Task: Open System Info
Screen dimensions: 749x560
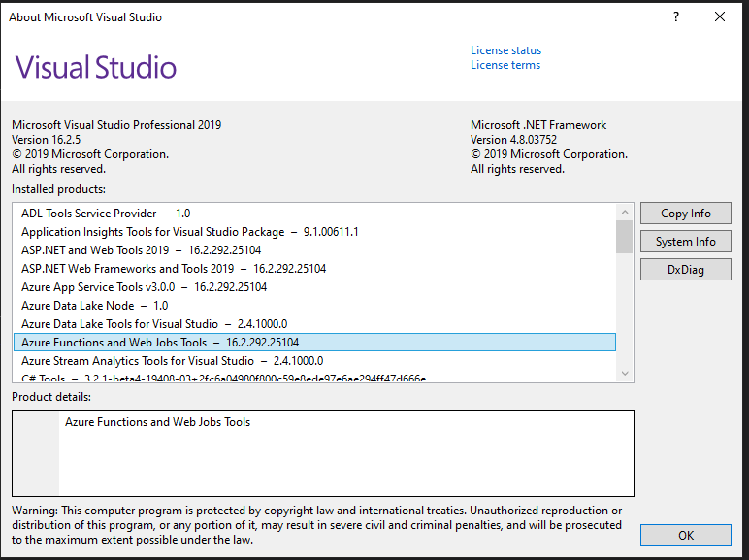Action: point(686,242)
